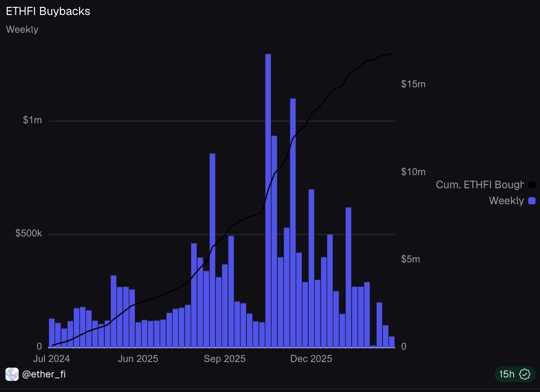Click the end of cumulative line
540x392 pixels.
(391, 54)
